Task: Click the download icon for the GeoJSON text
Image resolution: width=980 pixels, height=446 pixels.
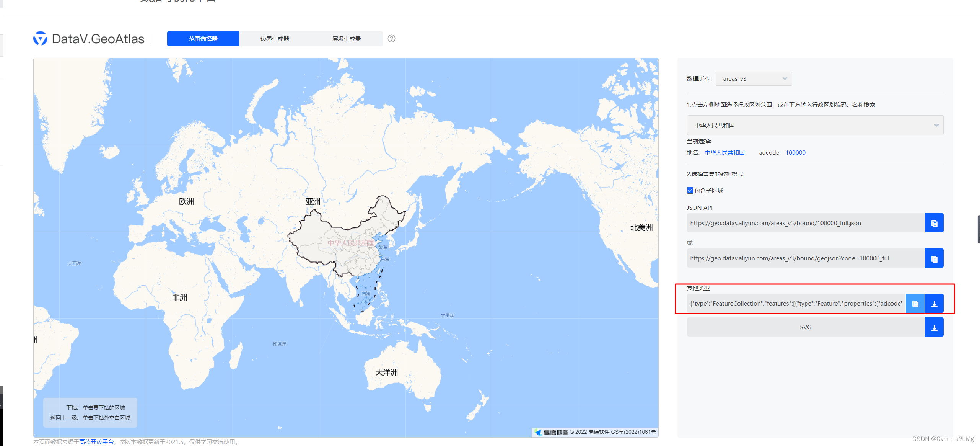Action: pyautogui.click(x=934, y=303)
